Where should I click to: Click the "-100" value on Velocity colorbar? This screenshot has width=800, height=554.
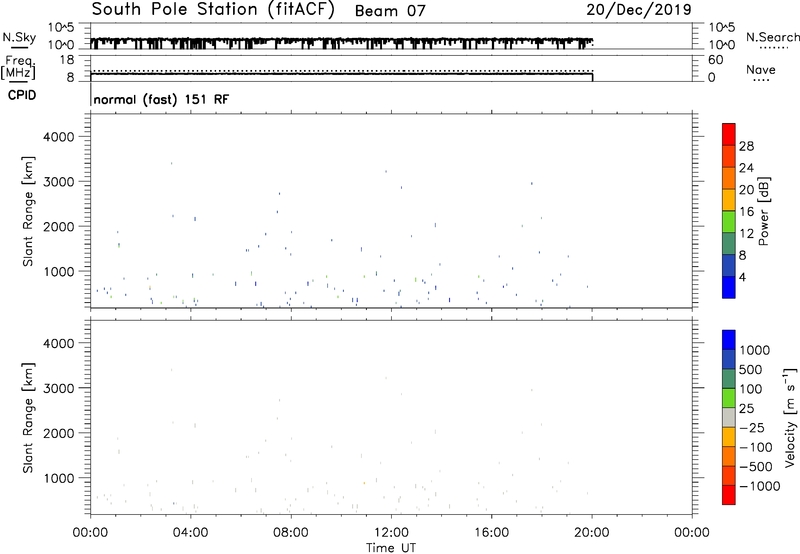755,447
